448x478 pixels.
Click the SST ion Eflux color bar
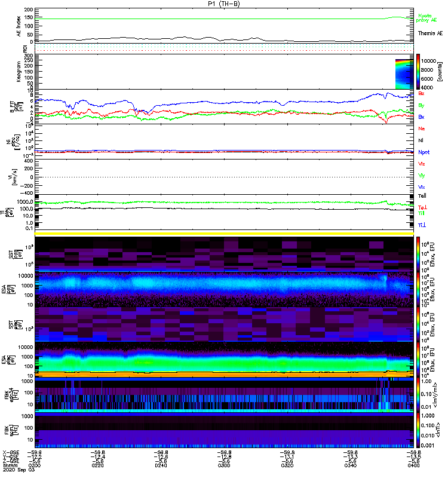(418, 254)
